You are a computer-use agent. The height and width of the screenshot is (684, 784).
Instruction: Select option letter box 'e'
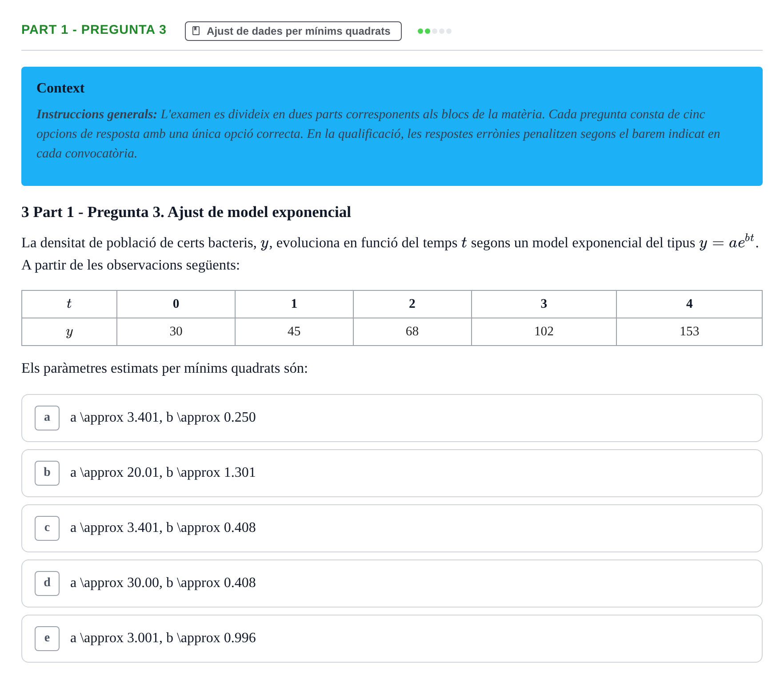[47, 639]
